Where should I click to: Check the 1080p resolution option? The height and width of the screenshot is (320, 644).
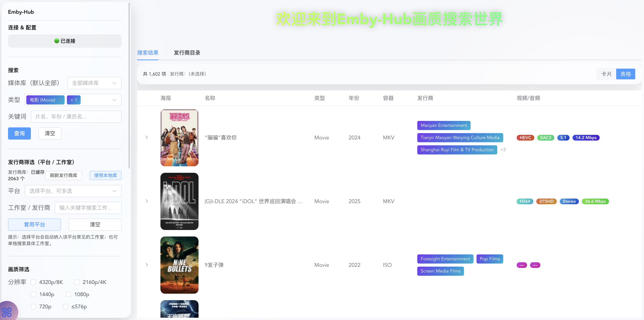(x=69, y=294)
